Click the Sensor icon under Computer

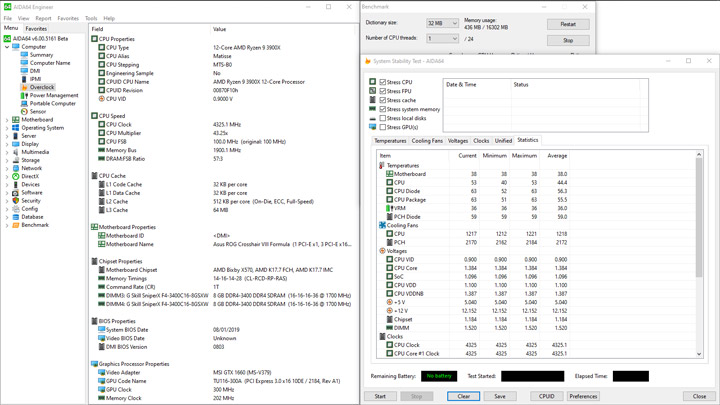pos(24,112)
